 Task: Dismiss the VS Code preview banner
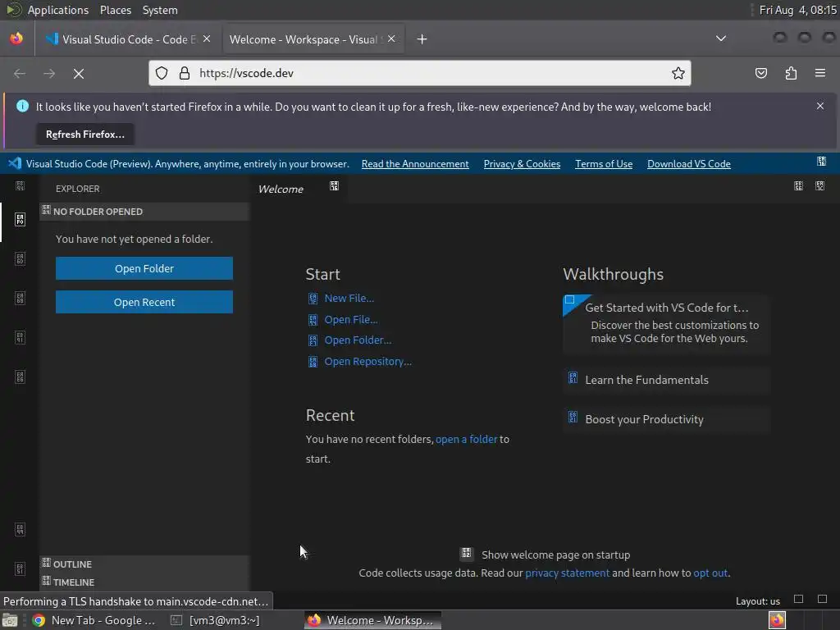click(821, 162)
